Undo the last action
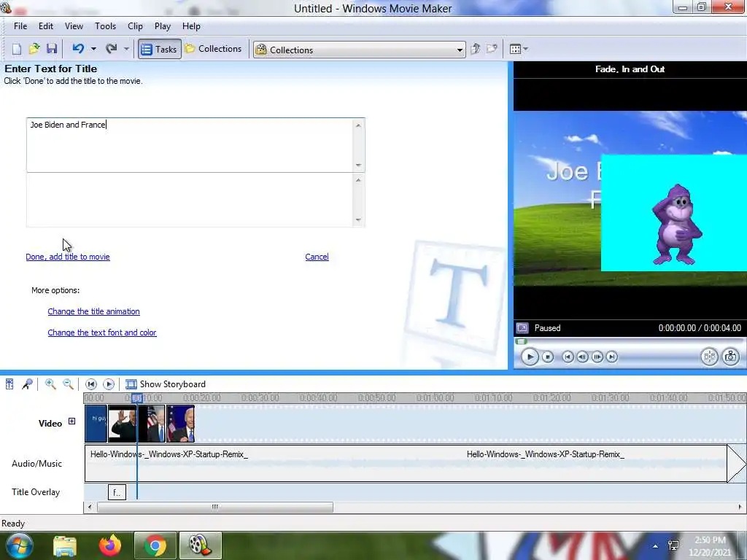The image size is (747, 560). (x=78, y=49)
